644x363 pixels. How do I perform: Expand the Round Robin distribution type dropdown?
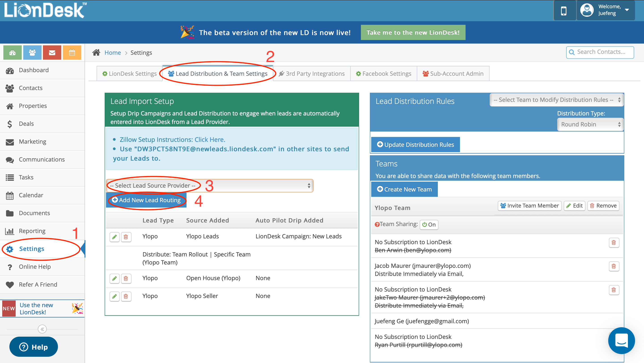tap(590, 124)
